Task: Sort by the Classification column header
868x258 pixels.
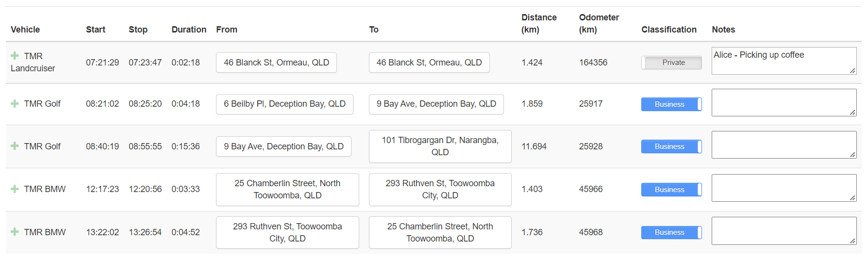Action: click(668, 30)
